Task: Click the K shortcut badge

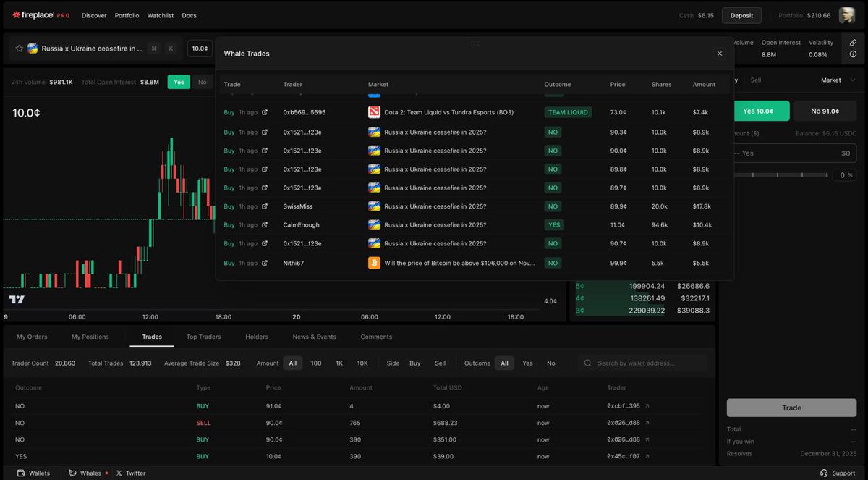Action: point(171,49)
